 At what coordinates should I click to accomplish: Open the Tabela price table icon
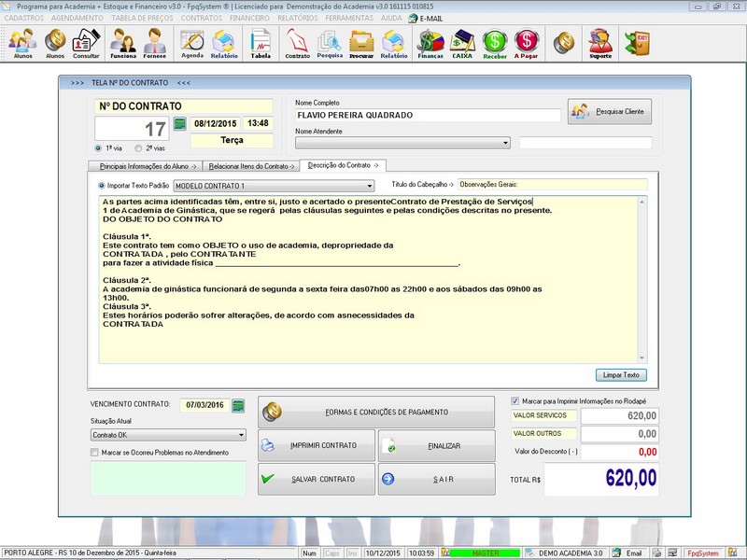(261, 43)
